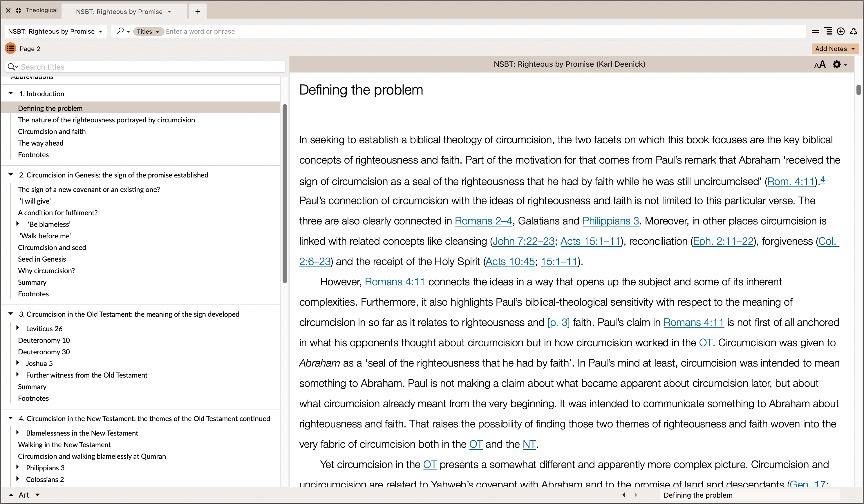This screenshot has width=864, height=504.
Task: Click the recycle sync toolbar icon
Action: click(x=854, y=32)
